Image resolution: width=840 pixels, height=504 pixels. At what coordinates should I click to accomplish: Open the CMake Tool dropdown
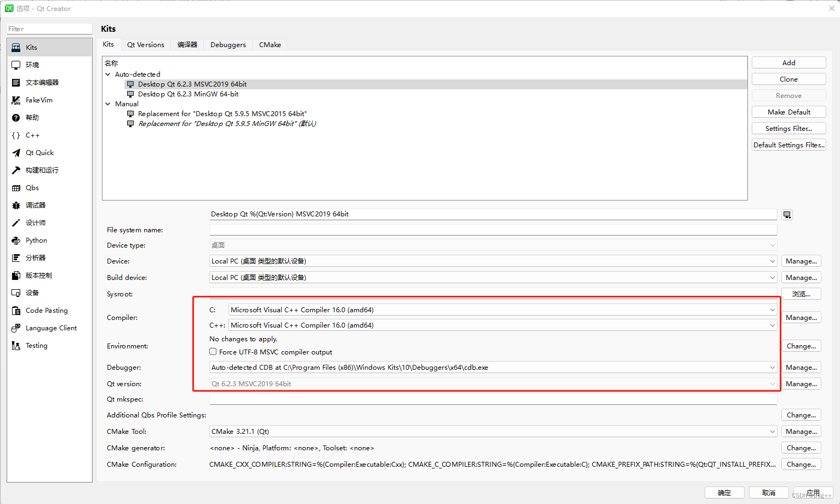pyautogui.click(x=493, y=431)
